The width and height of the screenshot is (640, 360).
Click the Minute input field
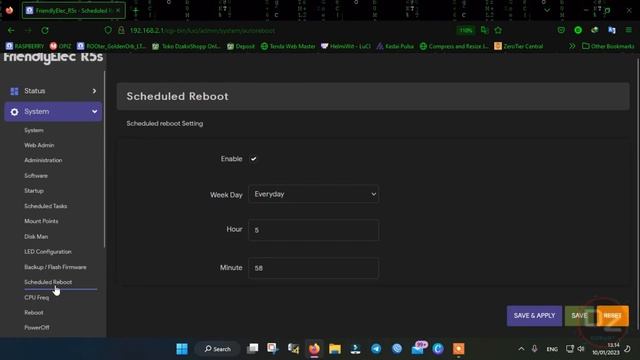[x=313, y=268]
